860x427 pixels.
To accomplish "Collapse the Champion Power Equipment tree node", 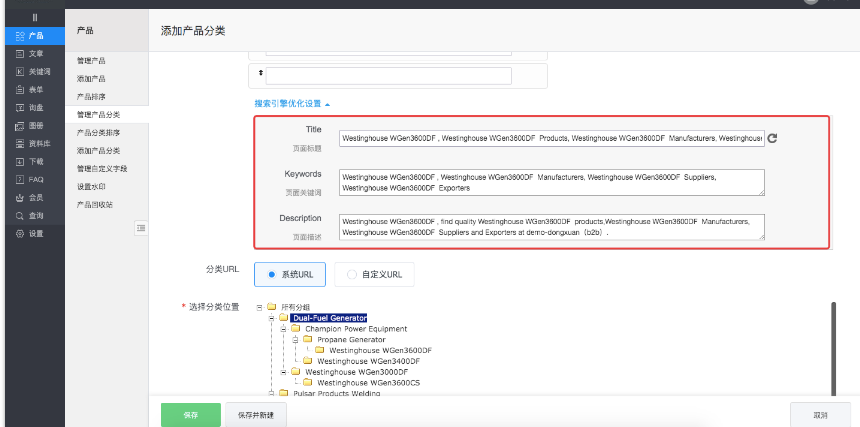I will tap(283, 329).
